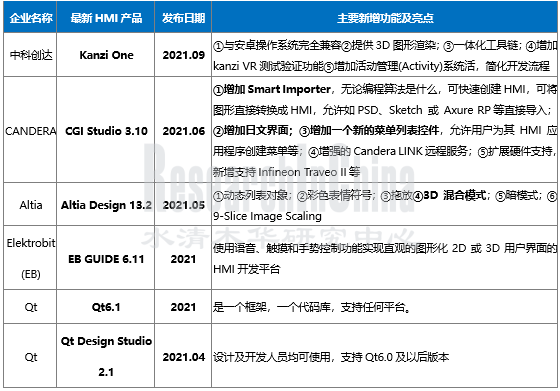Screen dimensions: 560x391
Task: Click the 中科创达 company cell
Action: point(30,55)
